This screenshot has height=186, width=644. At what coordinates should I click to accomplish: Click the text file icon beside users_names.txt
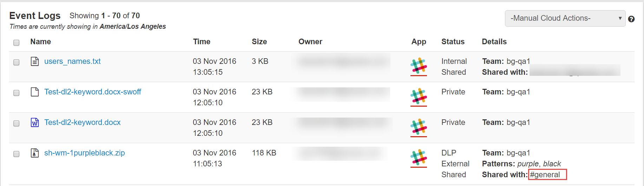tap(35, 61)
